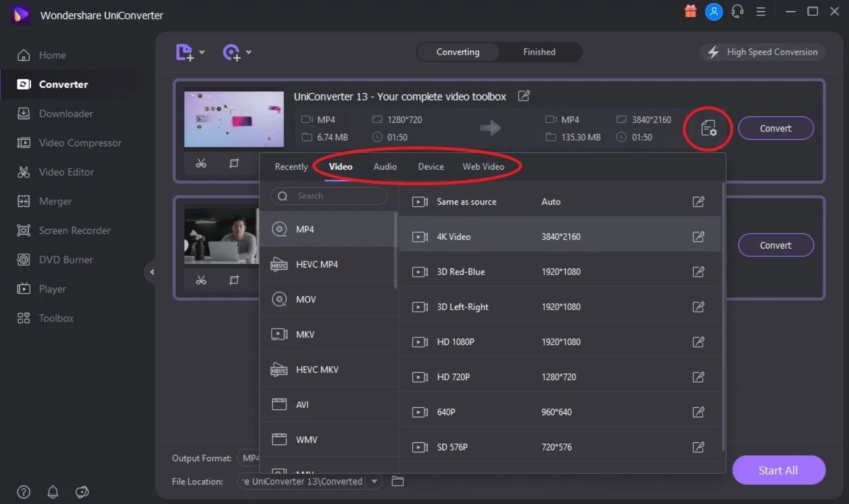Trim first video with scissors icon
Image resolution: width=849 pixels, height=504 pixels.
[x=201, y=163]
